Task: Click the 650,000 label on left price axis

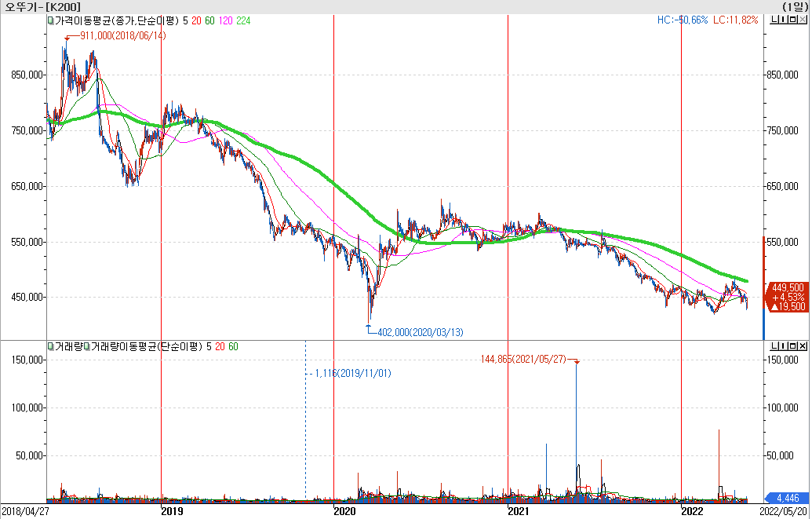Action: [27, 186]
